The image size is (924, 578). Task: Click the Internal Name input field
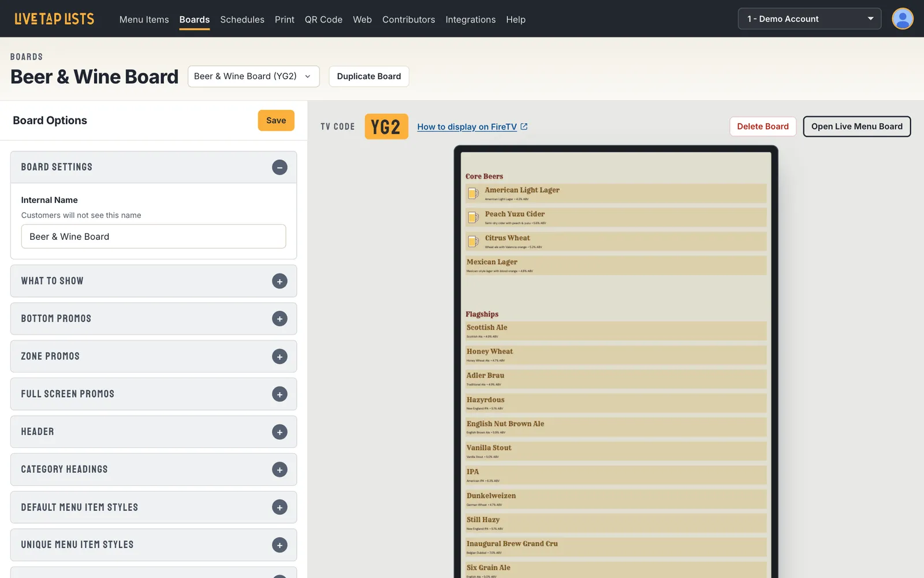tap(154, 236)
